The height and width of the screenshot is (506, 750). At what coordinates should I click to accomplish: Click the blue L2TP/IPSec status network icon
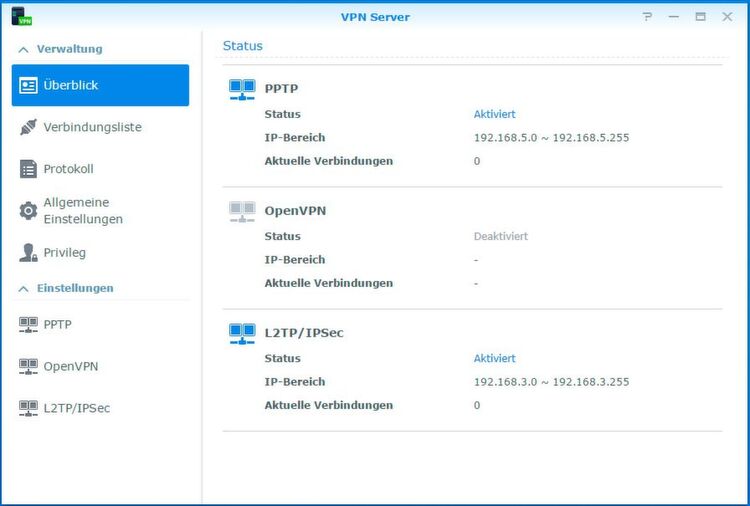tap(242, 333)
